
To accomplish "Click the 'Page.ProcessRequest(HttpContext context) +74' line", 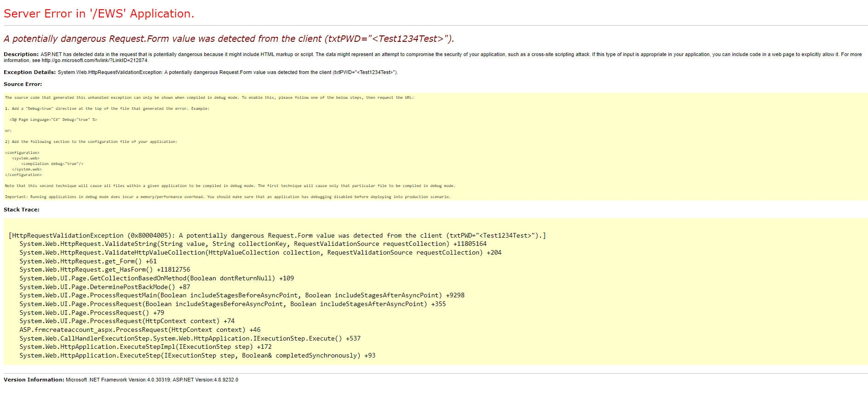I will point(127,321).
